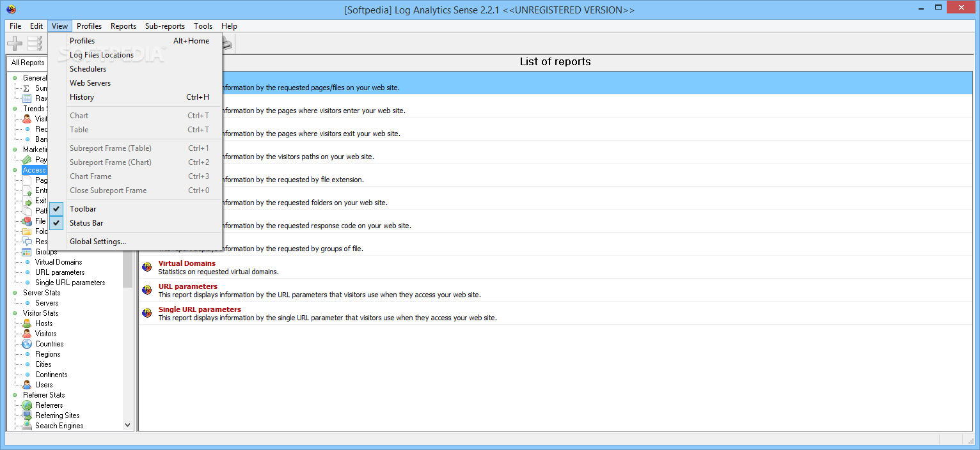The height and width of the screenshot is (450, 980).
Task: Switch to the All Reports tab
Action: tap(28, 63)
